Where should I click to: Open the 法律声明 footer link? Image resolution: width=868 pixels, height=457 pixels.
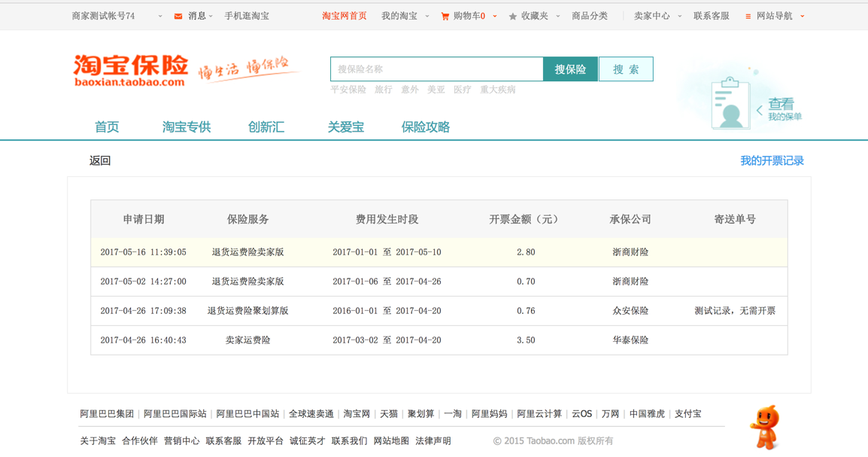(433, 441)
